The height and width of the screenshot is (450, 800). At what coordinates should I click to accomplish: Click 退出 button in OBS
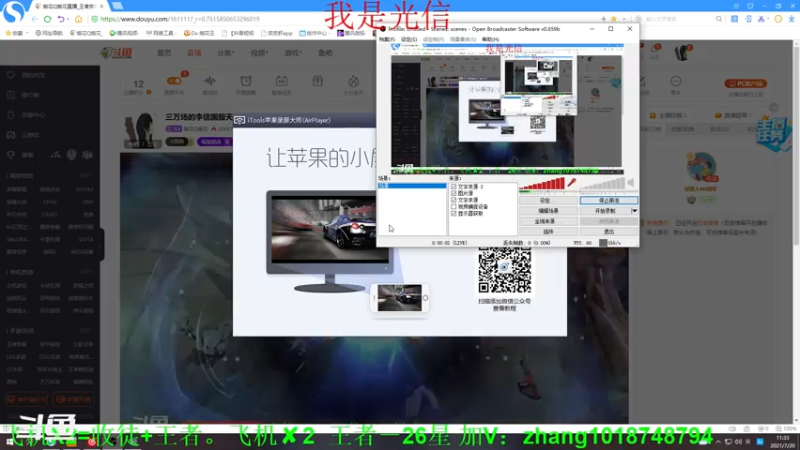tap(609, 232)
